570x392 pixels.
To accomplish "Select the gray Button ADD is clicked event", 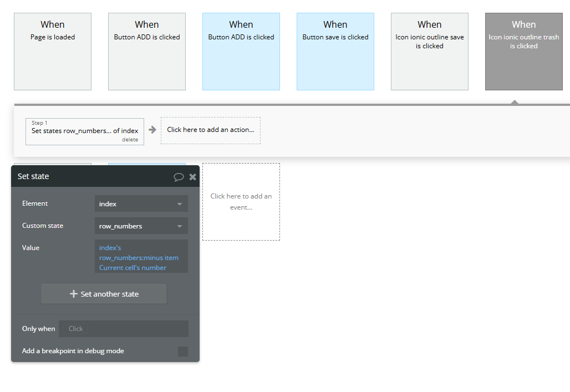I will tap(147, 52).
